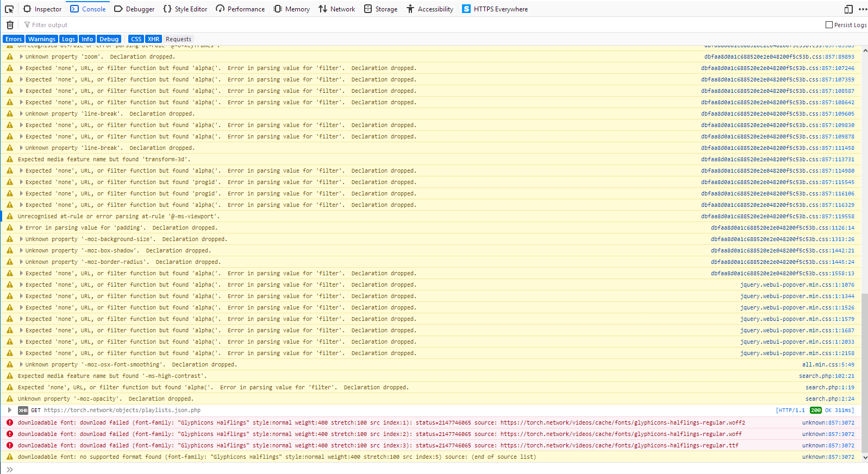
Task: Select 'no supported format found' font warning
Action: (277, 457)
